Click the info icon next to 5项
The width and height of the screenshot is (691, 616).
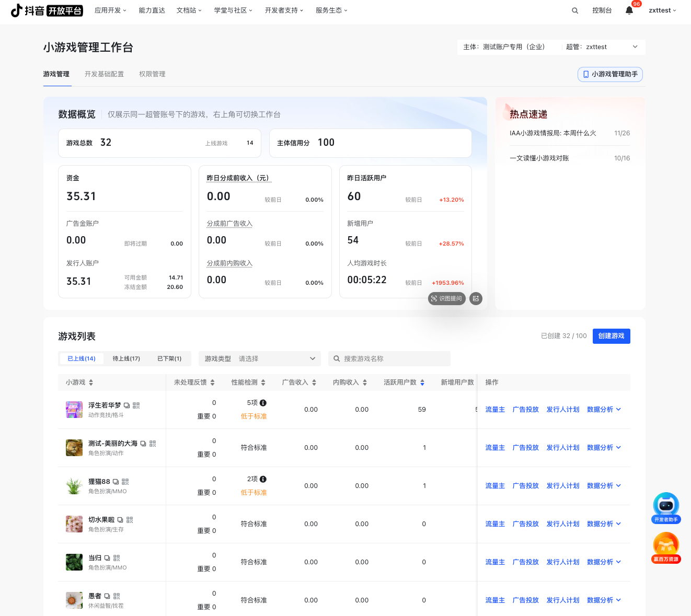coord(263,403)
